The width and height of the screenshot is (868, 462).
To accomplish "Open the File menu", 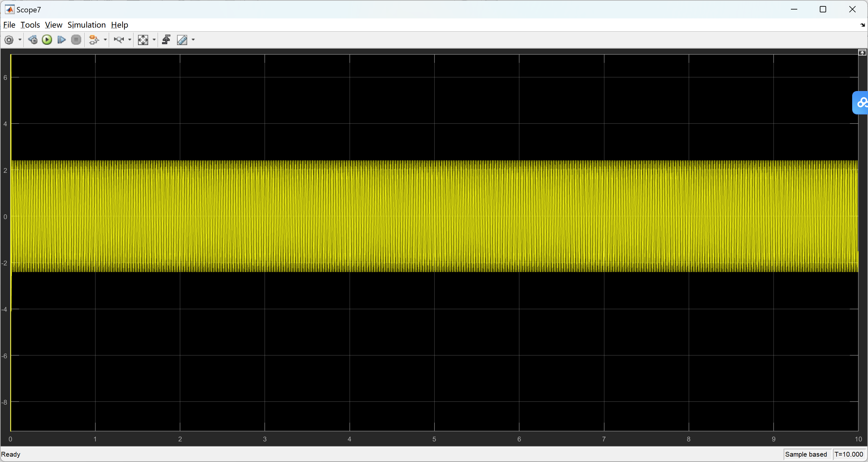I will point(9,25).
